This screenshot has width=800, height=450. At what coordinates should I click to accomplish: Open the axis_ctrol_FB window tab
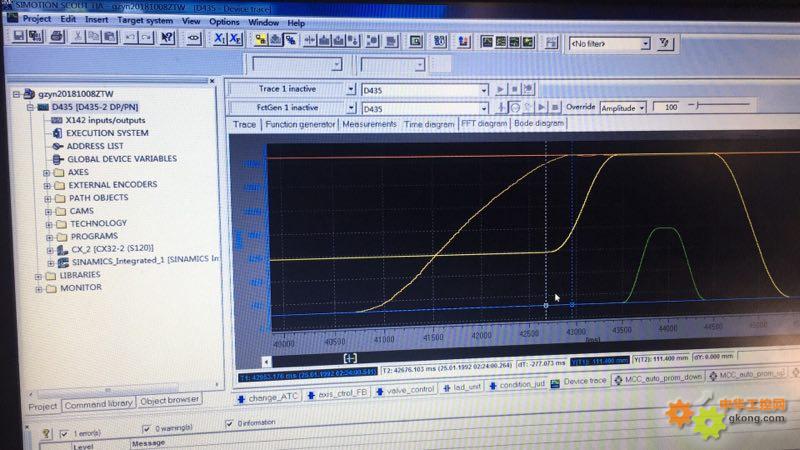coord(337,394)
